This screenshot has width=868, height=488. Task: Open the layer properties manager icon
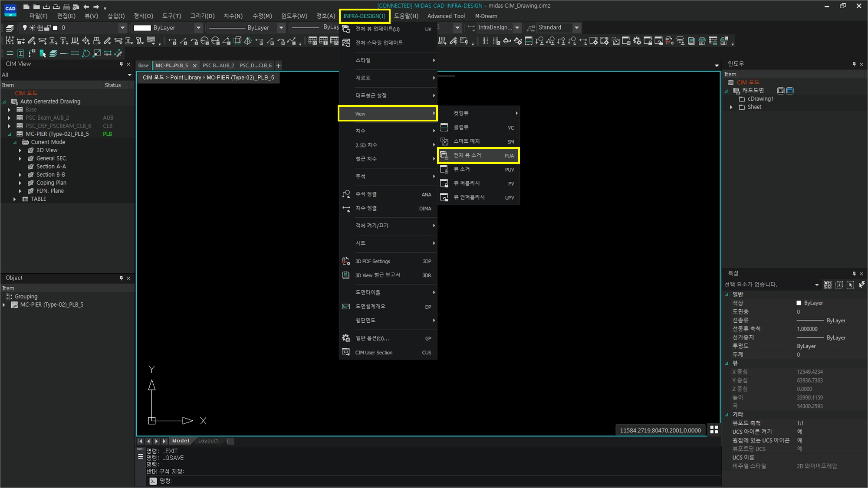point(10,28)
